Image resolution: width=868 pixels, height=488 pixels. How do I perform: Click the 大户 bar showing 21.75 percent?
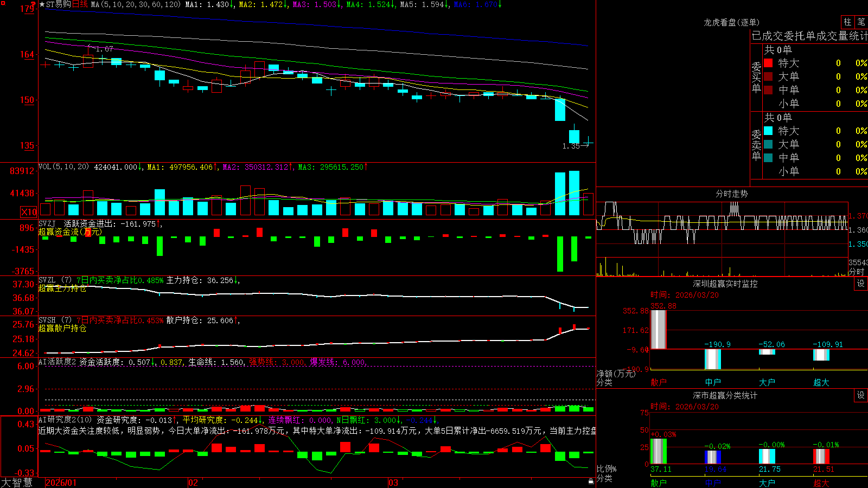click(767, 456)
